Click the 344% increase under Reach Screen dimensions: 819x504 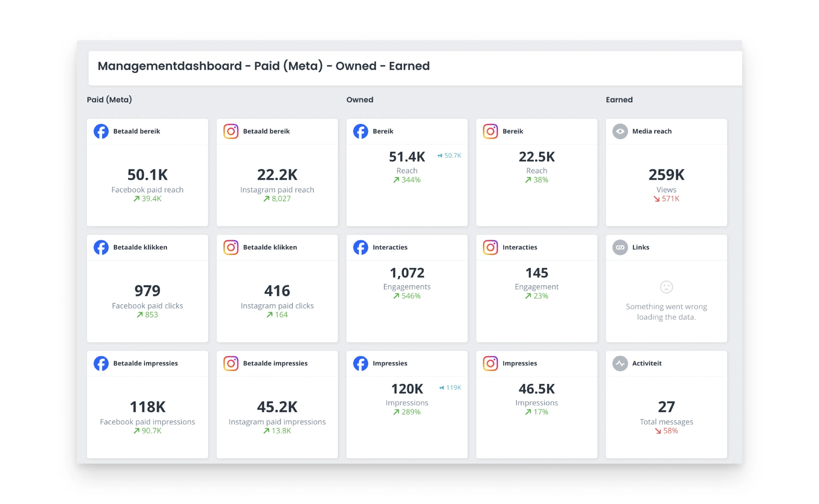[x=407, y=180]
